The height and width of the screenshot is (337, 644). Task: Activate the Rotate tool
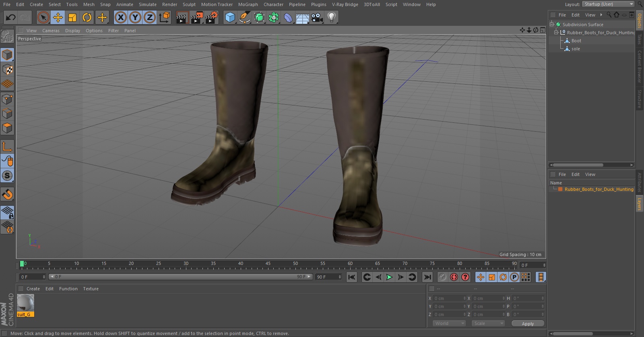click(87, 17)
